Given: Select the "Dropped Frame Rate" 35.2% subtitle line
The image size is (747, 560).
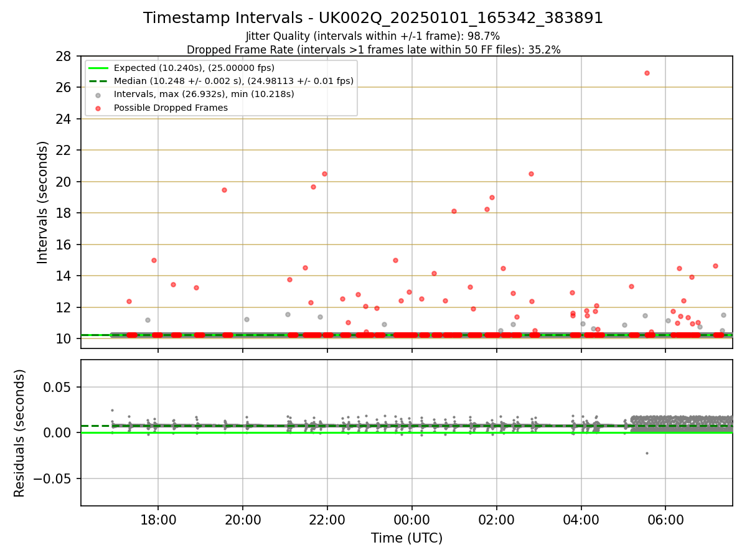Looking at the screenshot, I should [374, 50].
